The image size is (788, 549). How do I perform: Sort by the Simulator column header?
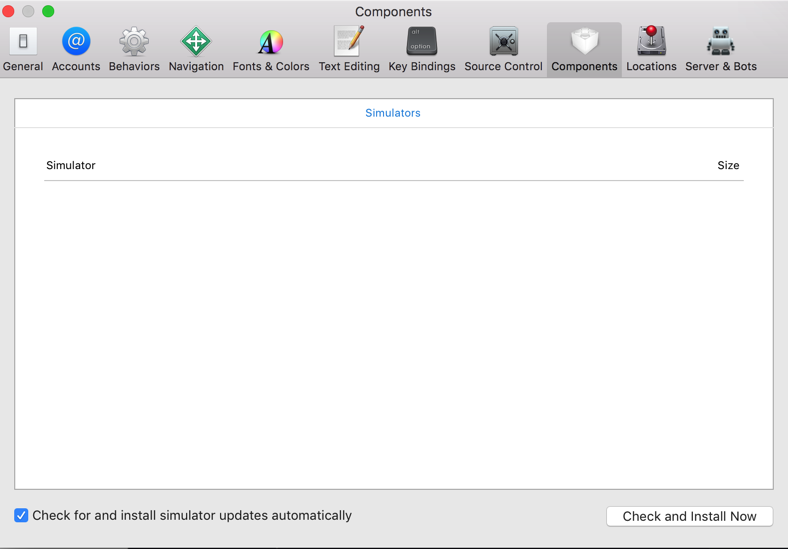pyautogui.click(x=71, y=165)
